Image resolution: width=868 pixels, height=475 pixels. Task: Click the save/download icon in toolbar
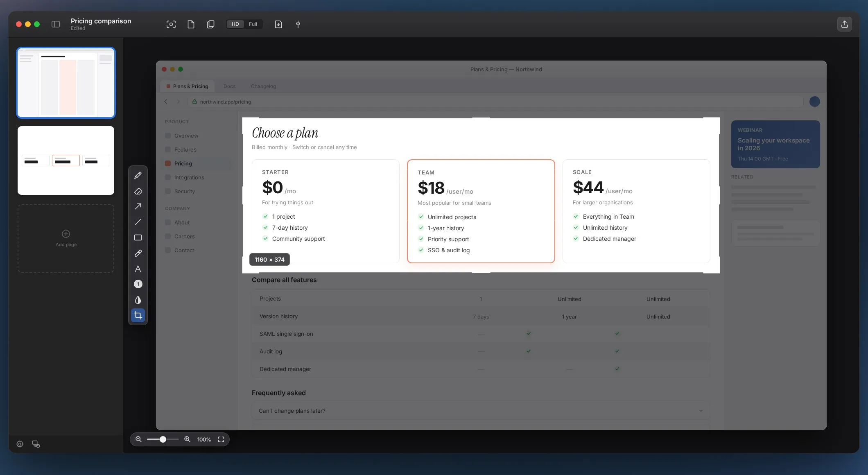tap(278, 24)
